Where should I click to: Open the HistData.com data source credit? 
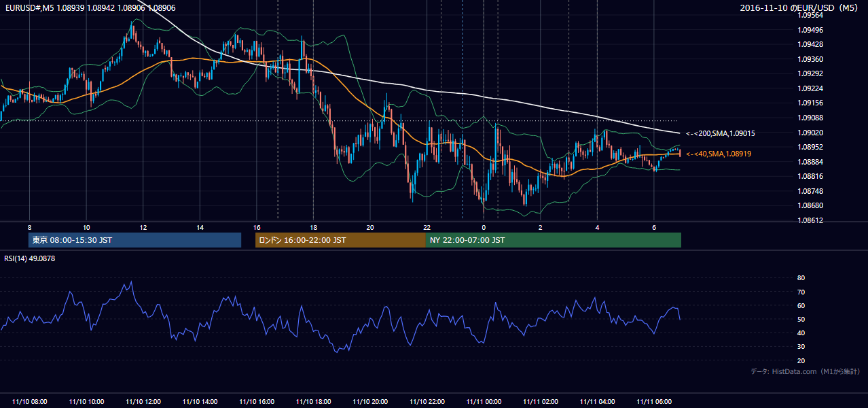pos(805,371)
